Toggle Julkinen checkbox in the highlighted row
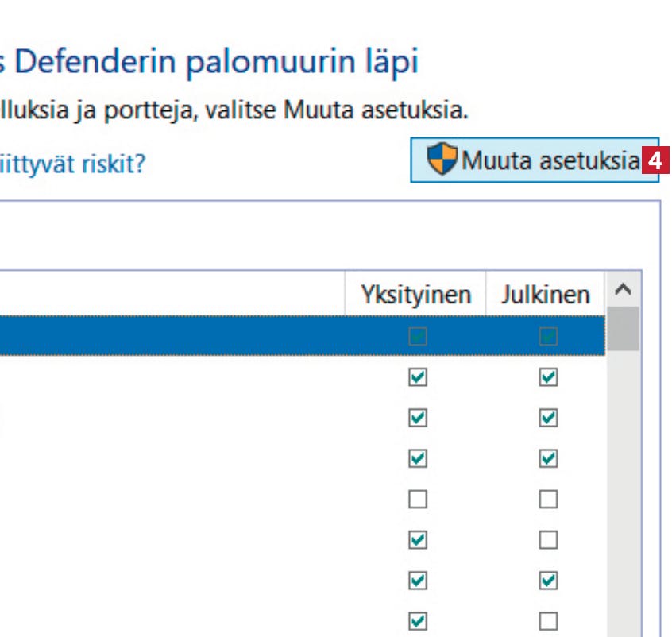Screen dimensions: 672x637 tap(548, 336)
